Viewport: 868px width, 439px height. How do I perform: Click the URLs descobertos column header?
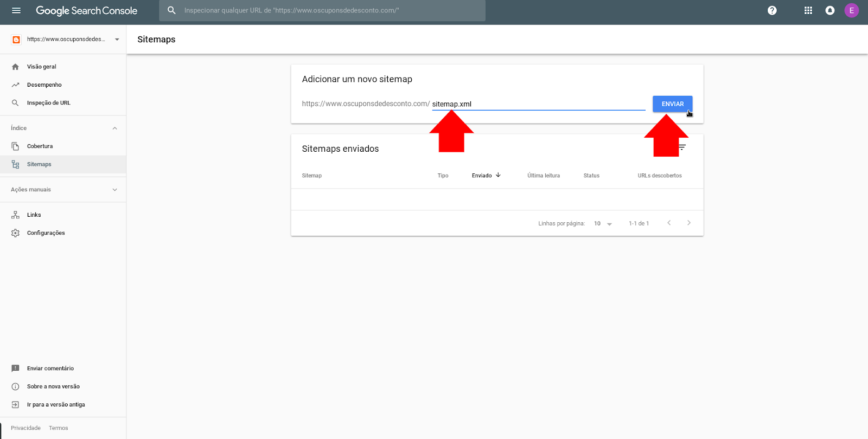click(x=660, y=176)
